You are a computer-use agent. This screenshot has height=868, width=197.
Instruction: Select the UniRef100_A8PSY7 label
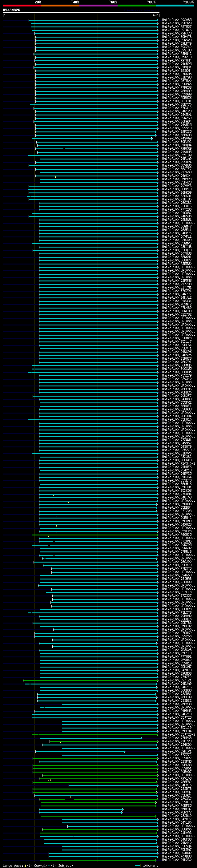click(177, 812)
